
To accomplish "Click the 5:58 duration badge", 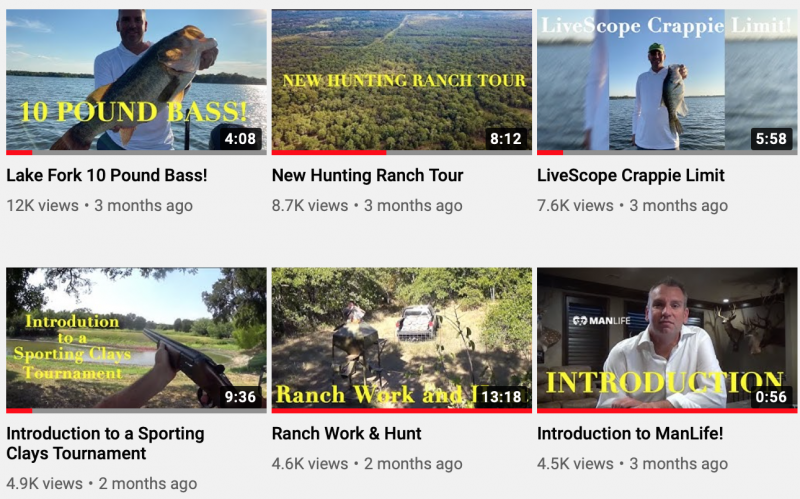I will click(771, 138).
